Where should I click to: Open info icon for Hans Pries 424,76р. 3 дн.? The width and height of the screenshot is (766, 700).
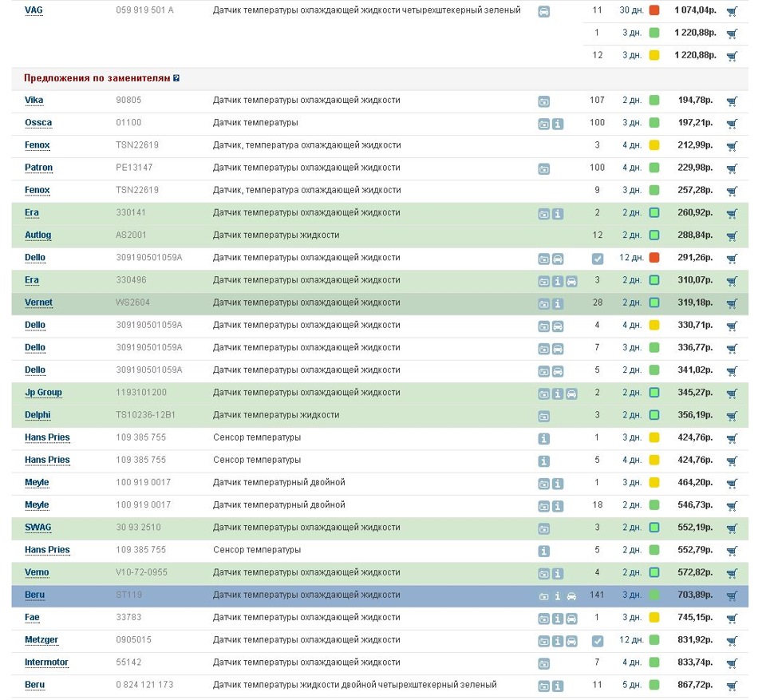click(543, 439)
